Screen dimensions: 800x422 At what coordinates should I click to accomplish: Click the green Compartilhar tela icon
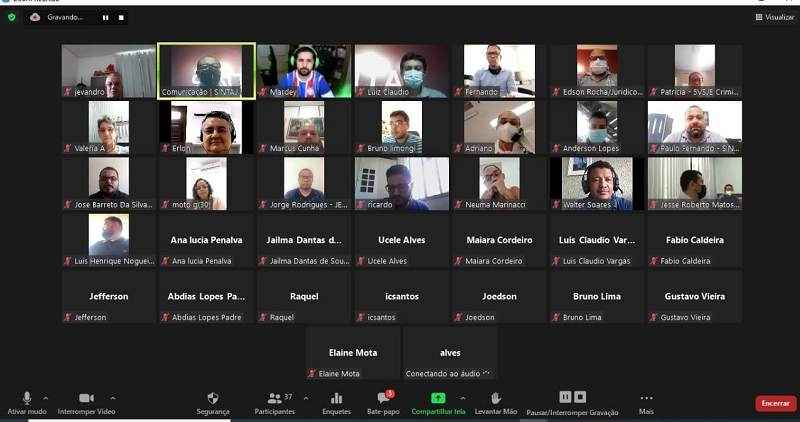438,398
